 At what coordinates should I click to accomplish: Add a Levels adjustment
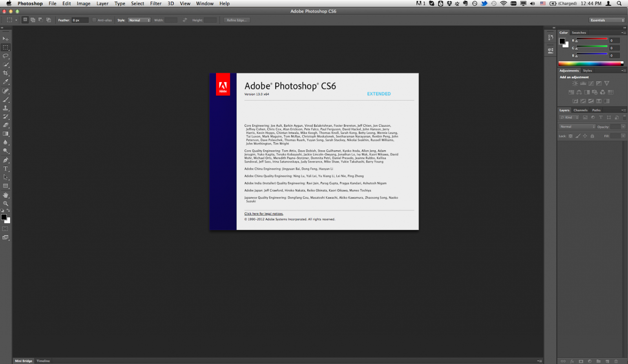pos(583,84)
